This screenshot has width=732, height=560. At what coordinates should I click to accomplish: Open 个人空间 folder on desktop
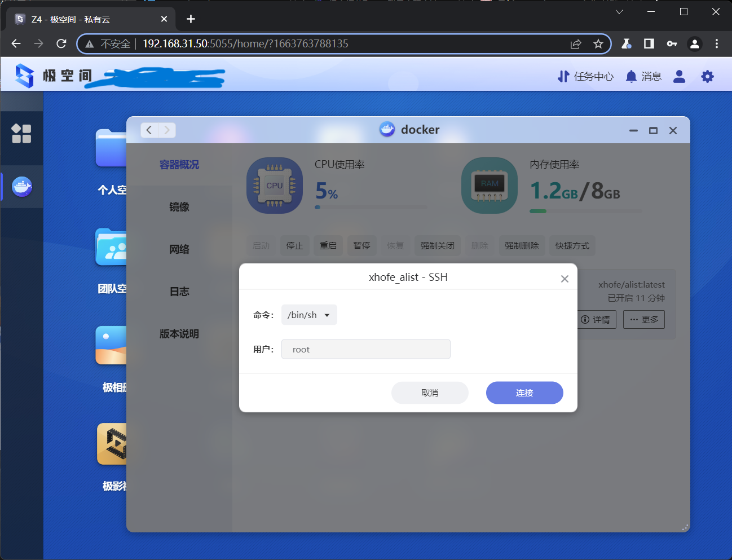point(111,148)
